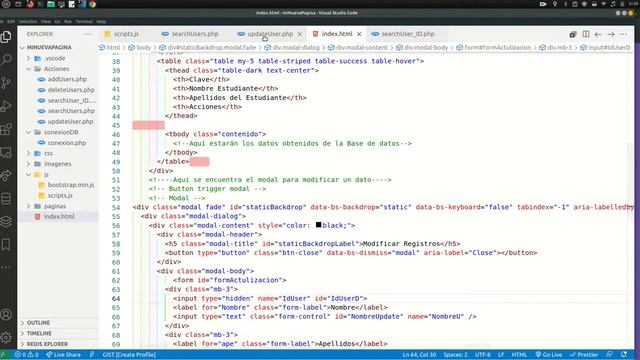Collapse the js folder
640x360 pixels.
[46, 174]
